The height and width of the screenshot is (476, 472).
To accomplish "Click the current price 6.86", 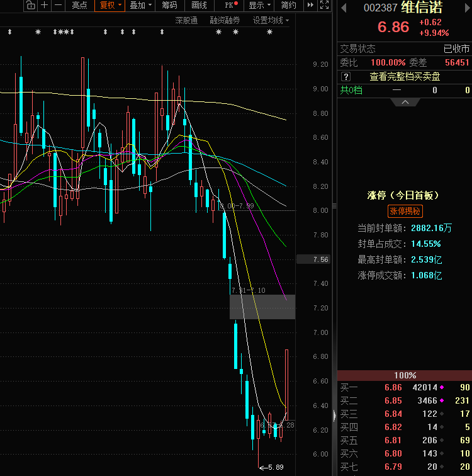I will click(393, 27).
